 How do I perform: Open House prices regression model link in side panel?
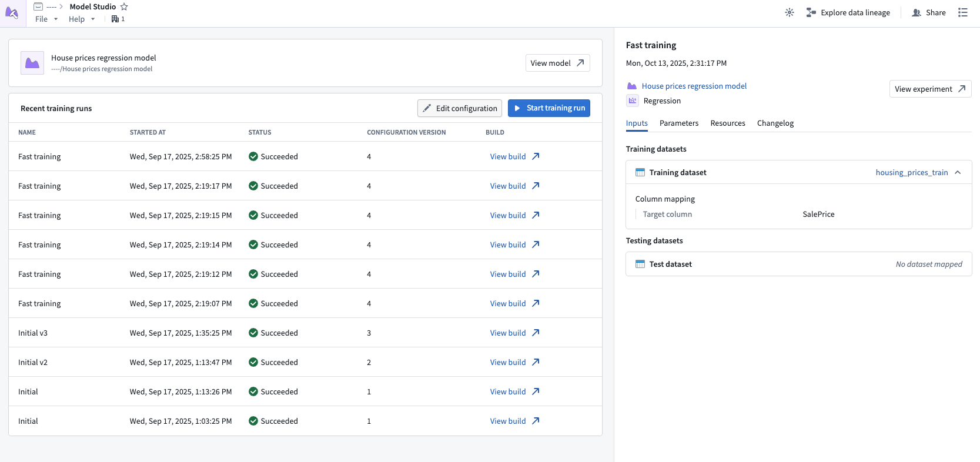point(694,86)
